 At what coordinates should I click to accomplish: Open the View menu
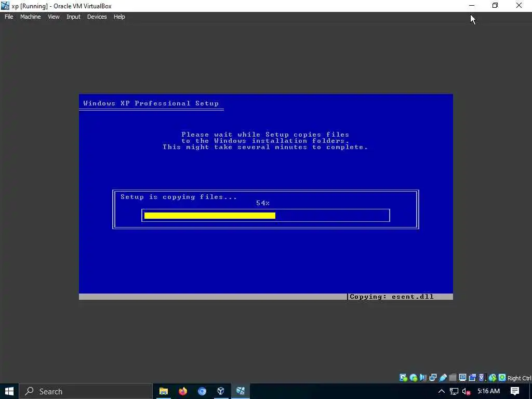[54, 17]
